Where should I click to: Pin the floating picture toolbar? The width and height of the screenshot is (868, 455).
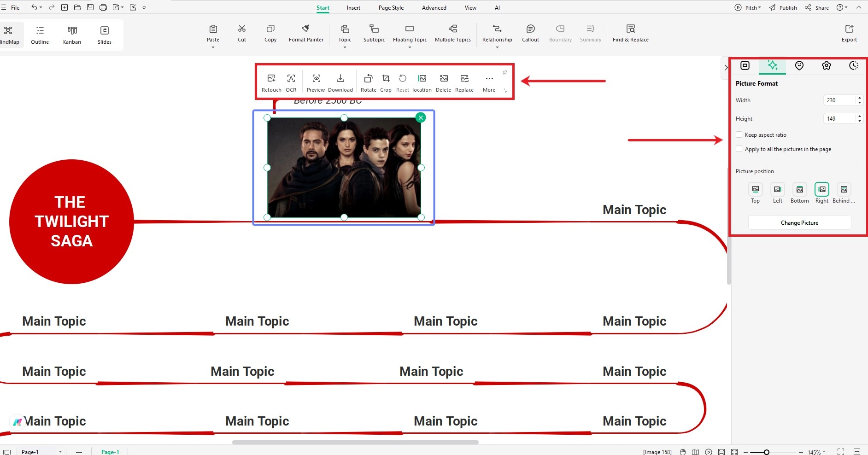pyautogui.click(x=505, y=72)
